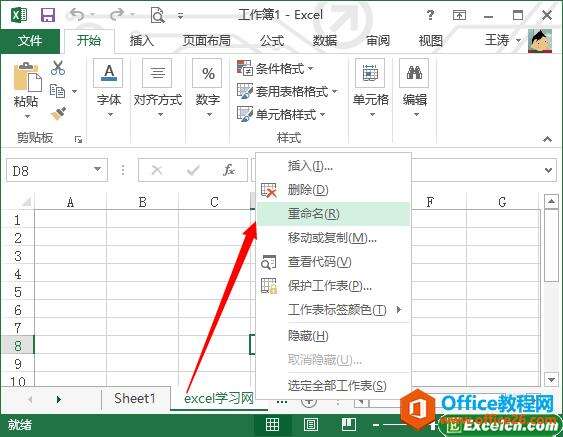This screenshot has width=563, height=437.
Task: Select the excel学习网 sheet tab
Action: pos(218,399)
